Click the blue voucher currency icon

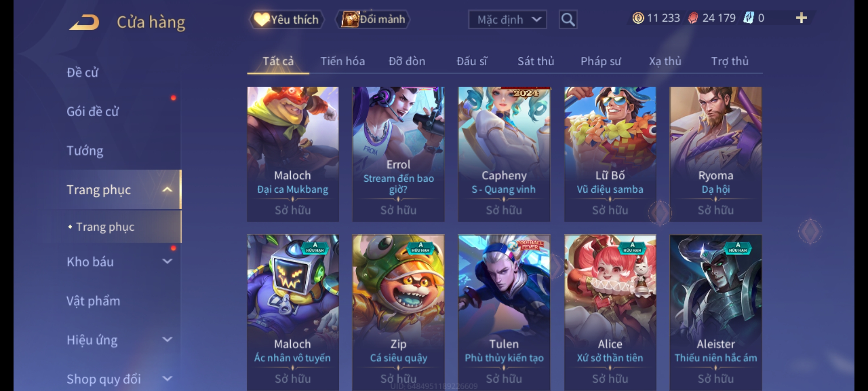[748, 18]
